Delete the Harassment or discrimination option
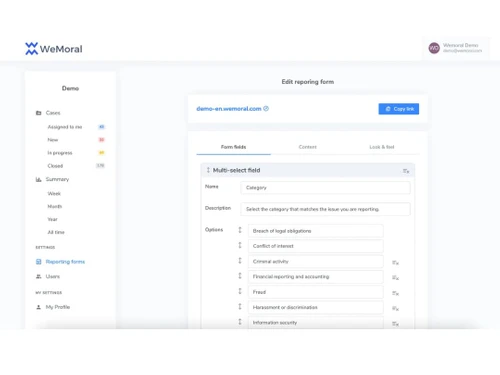The width and height of the screenshot is (500, 375). pos(395,308)
